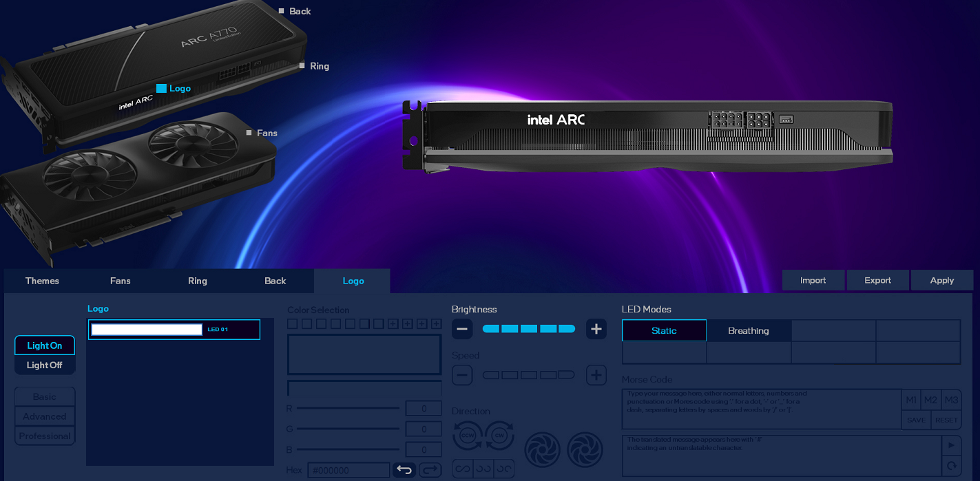Image resolution: width=980 pixels, height=481 pixels.
Task: Click the B value input field
Action: 424,450
